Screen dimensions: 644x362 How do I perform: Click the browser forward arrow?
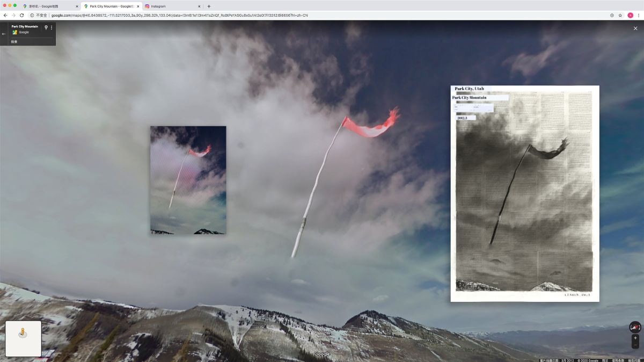[x=13, y=15]
